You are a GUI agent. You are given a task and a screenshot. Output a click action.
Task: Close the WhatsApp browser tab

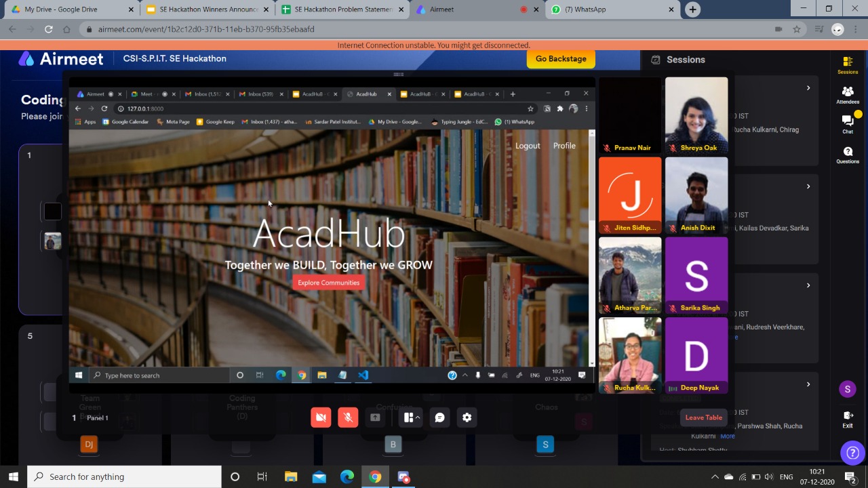pos(671,9)
